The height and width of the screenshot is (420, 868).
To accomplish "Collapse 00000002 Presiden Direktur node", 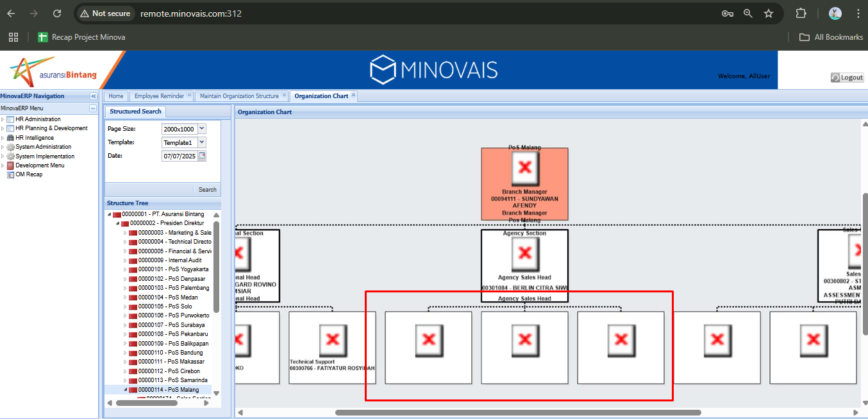I will 117,223.
